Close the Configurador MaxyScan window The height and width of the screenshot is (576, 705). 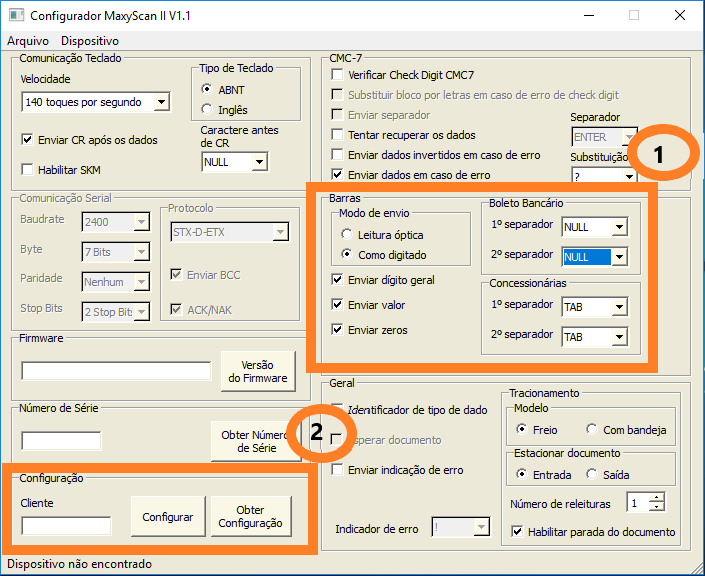point(680,15)
